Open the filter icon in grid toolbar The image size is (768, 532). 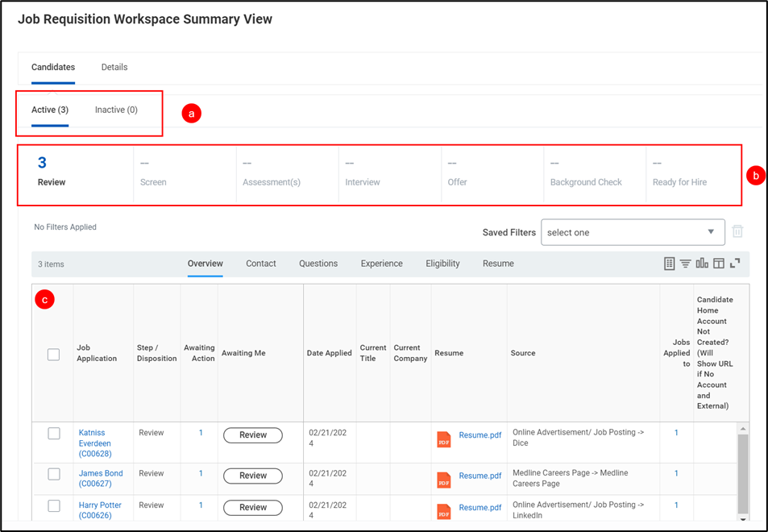[x=685, y=264]
